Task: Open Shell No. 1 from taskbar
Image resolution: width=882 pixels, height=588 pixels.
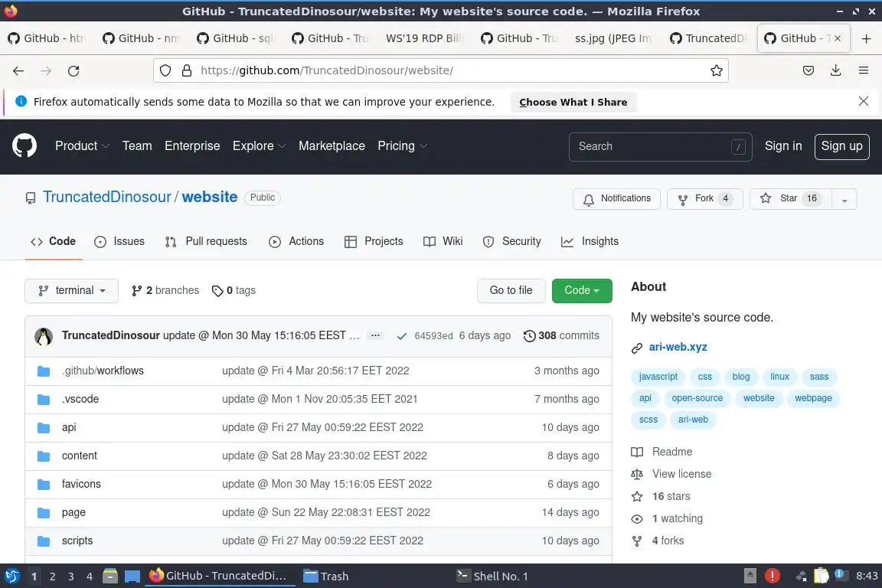Action: click(x=492, y=577)
